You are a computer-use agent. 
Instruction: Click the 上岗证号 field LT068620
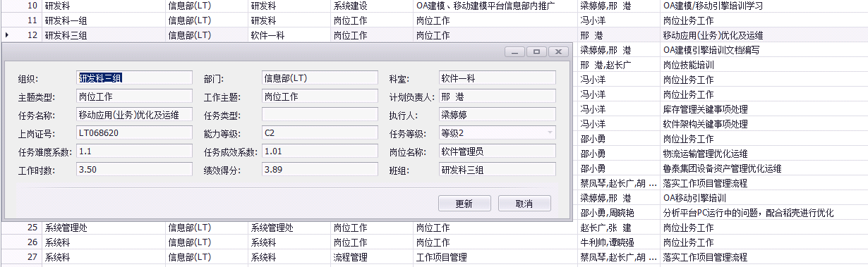[134, 132]
